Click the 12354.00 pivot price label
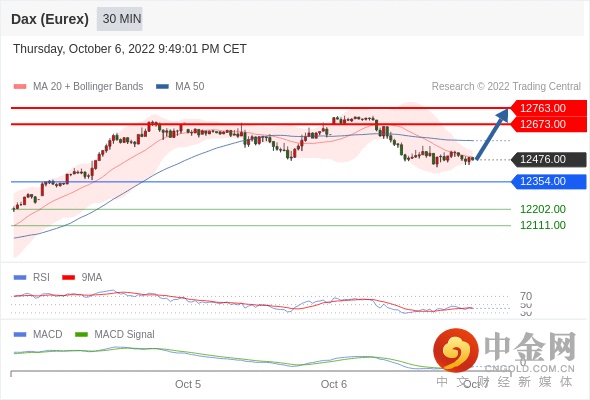The width and height of the screenshot is (590, 400). [548, 181]
